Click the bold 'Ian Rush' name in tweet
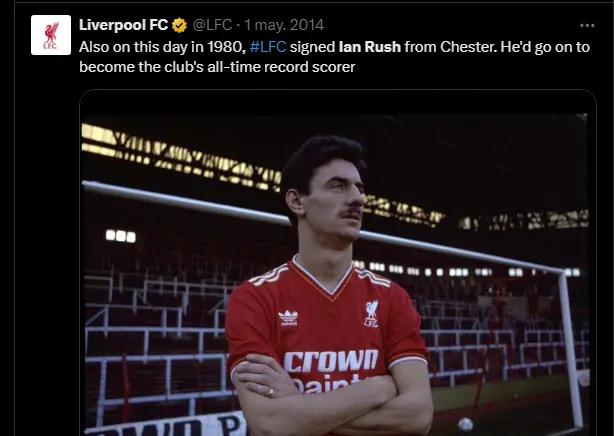The height and width of the screenshot is (436, 614). click(x=370, y=47)
